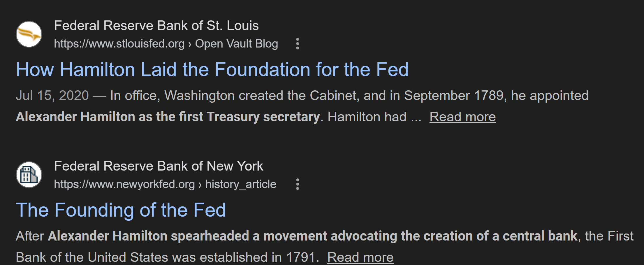This screenshot has width=644, height=265.
Task: Open "How Hamilton Laid the Foundation for the Fed"
Action: click(x=212, y=70)
